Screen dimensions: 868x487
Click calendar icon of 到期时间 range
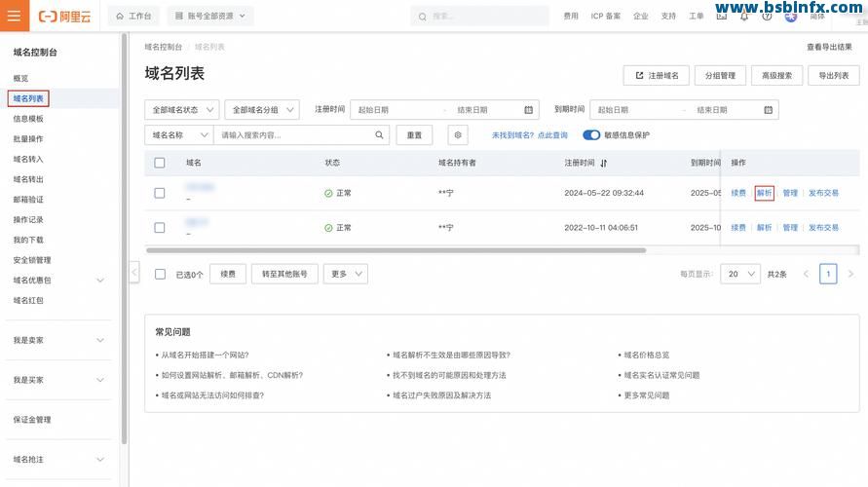pos(769,110)
